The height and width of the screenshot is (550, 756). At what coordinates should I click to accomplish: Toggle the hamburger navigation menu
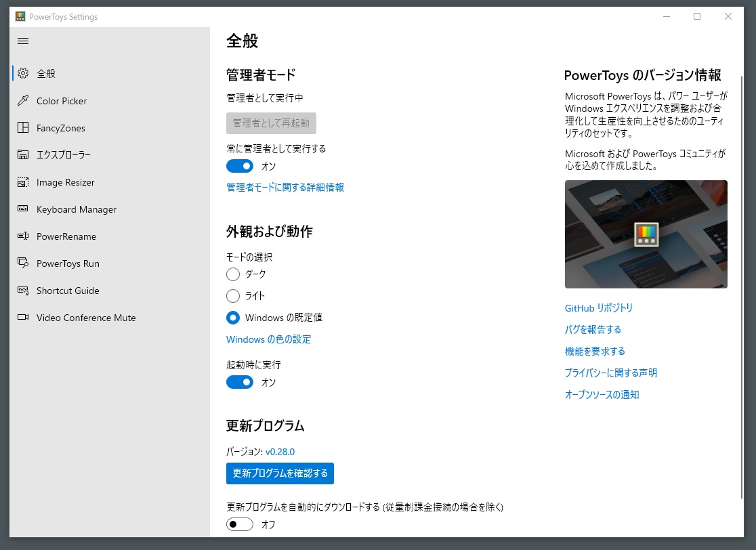pos(22,41)
